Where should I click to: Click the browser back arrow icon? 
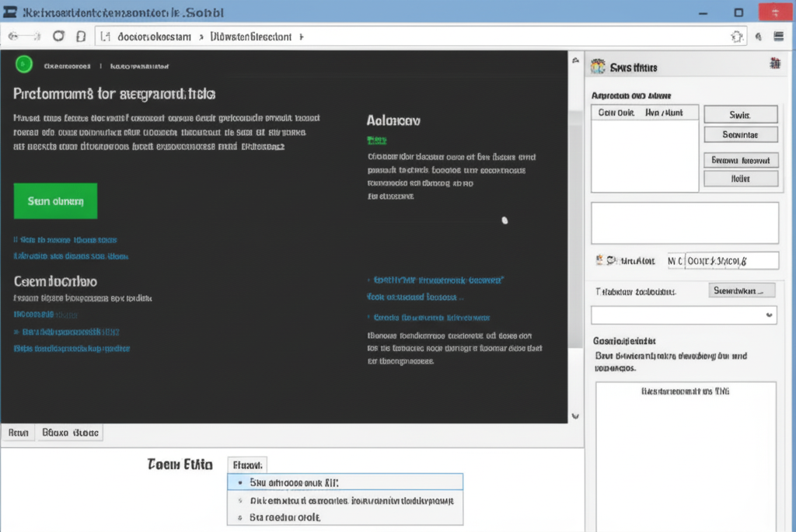tap(14, 37)
